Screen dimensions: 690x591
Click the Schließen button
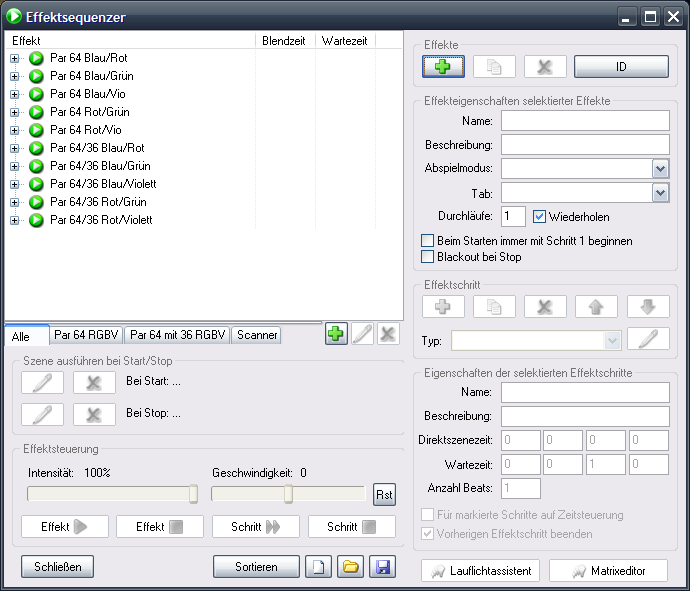point(58,566)
